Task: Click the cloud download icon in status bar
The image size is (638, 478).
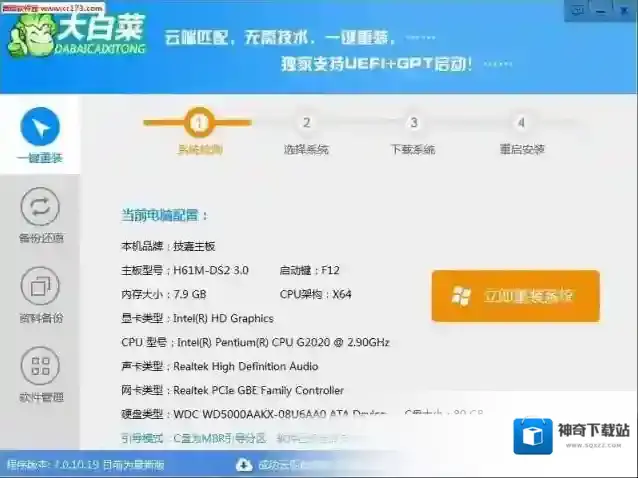Action: pos(244,465)
